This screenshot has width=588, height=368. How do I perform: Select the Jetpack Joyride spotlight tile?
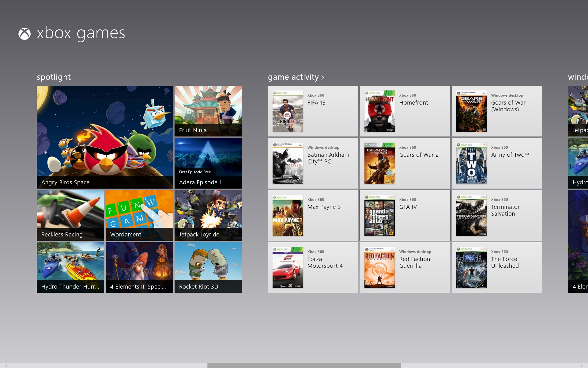208,215
